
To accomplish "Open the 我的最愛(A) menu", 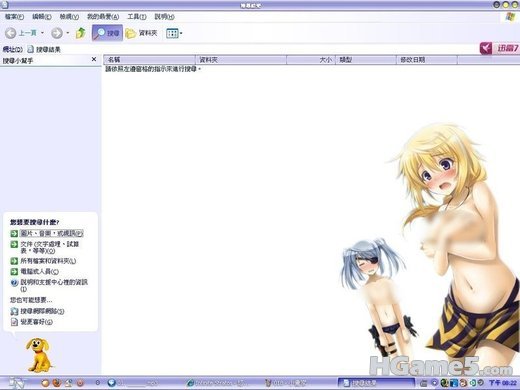I will (103, 17).
